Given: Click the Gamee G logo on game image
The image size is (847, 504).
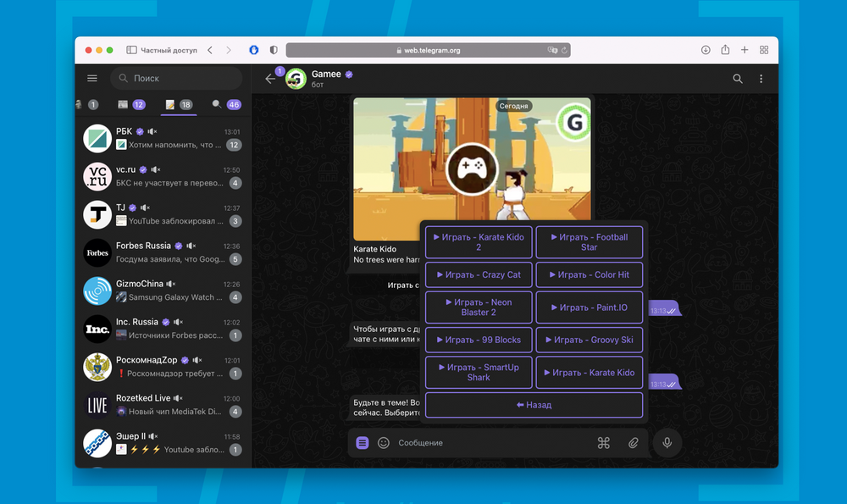Looking at the screenshot, I should [x=573, y=123].
